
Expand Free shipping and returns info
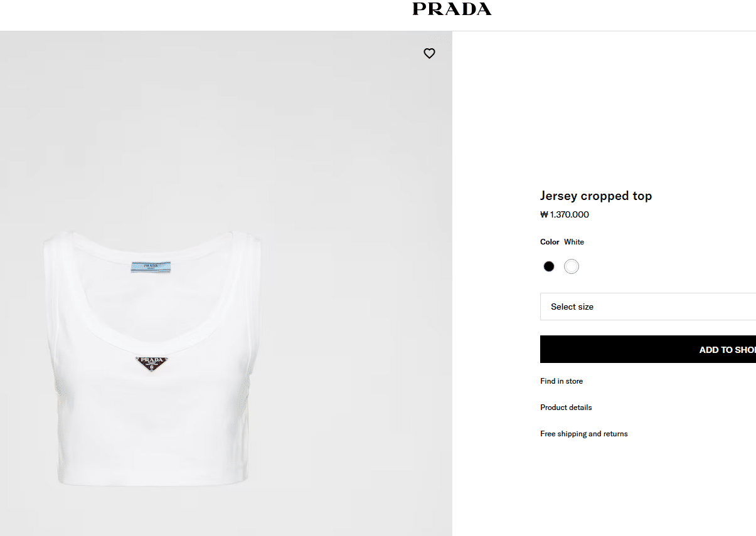coord(584,434)
